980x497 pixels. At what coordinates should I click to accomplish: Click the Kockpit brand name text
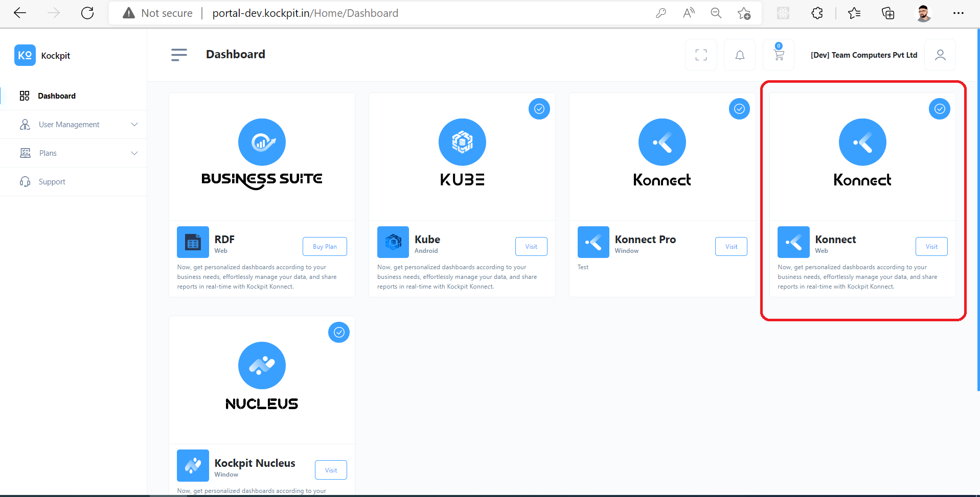pyautogui.click(x=56, y=56)
